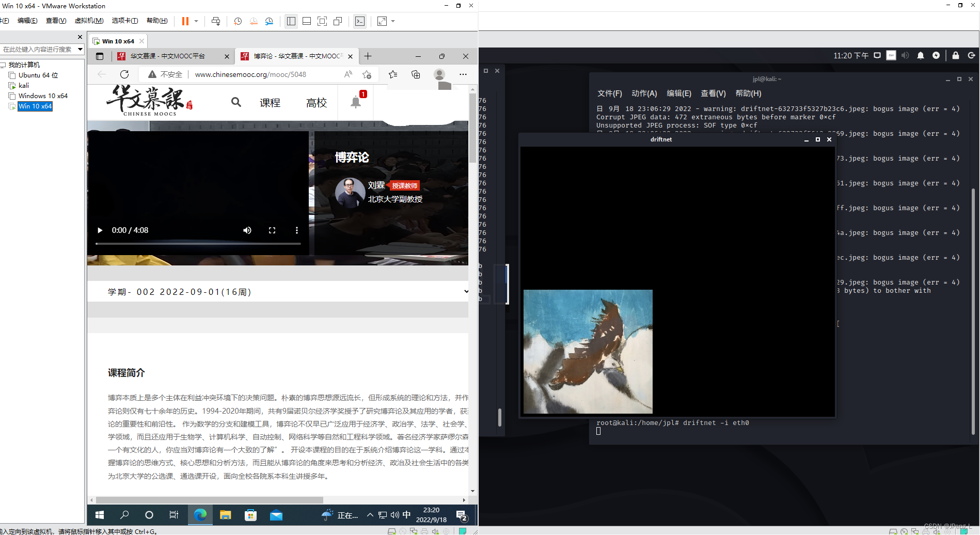980x535 pixels.
Task: Open the 帮助(H) menu in VMware
Action: coord(157,21)
